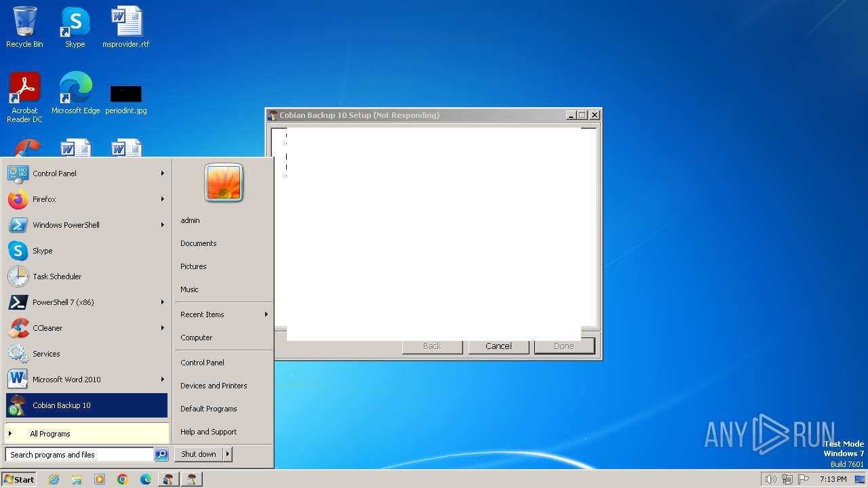
Task: Close the Cobian Backup 10 Setup window
Action: click(595, 115)
